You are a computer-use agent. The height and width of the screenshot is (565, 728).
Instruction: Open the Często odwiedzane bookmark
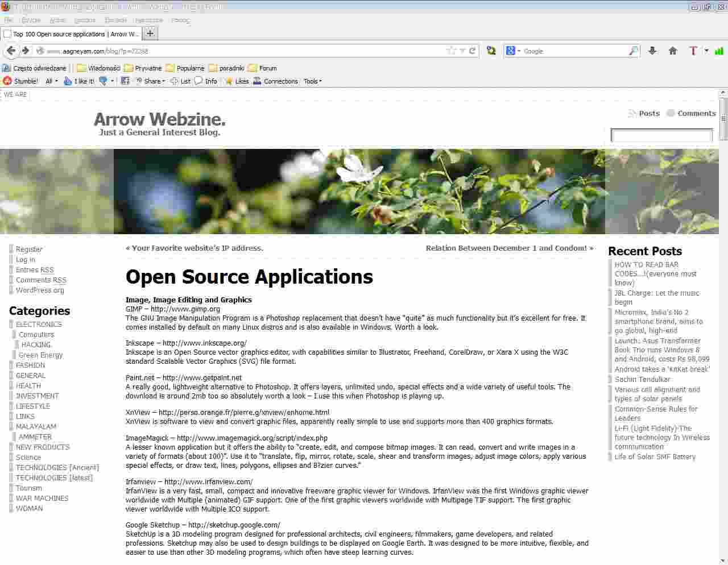tap(35, 68)
